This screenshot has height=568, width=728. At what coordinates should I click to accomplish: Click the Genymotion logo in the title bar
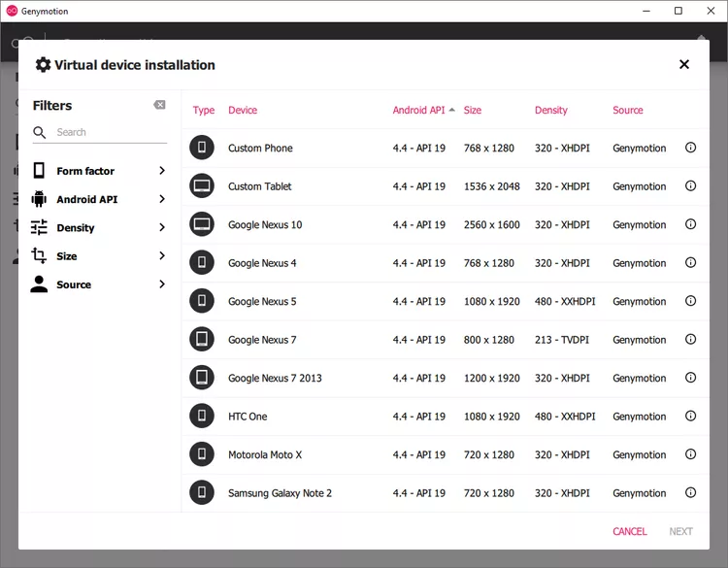click(x=12, y=11)
